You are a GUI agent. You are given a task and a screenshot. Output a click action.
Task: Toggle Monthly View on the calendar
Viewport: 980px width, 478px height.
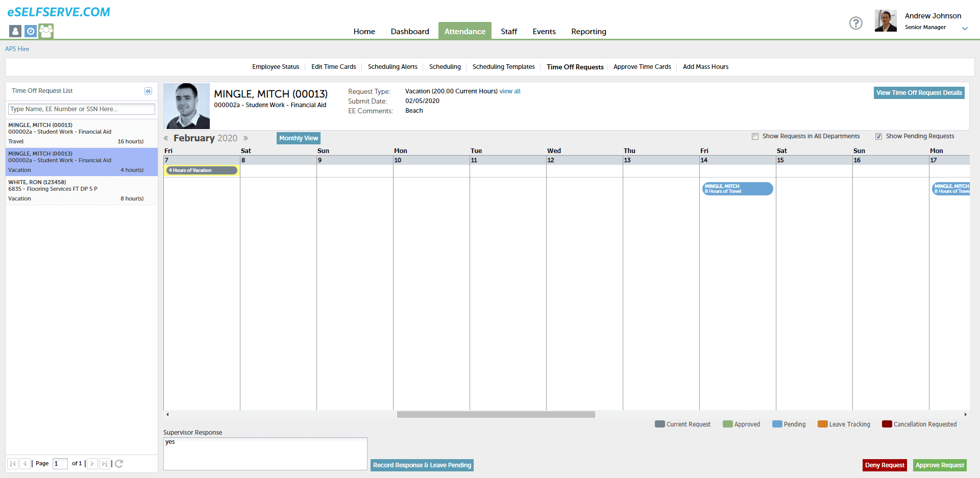click(298, 138)
